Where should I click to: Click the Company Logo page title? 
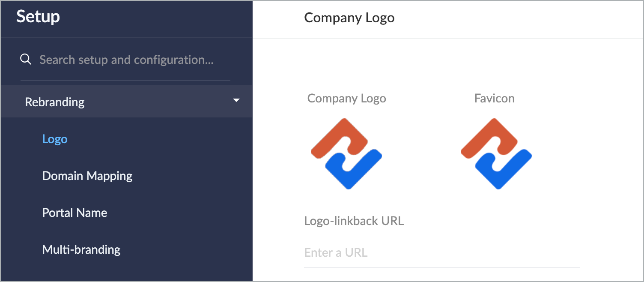(x=349, y=18)
